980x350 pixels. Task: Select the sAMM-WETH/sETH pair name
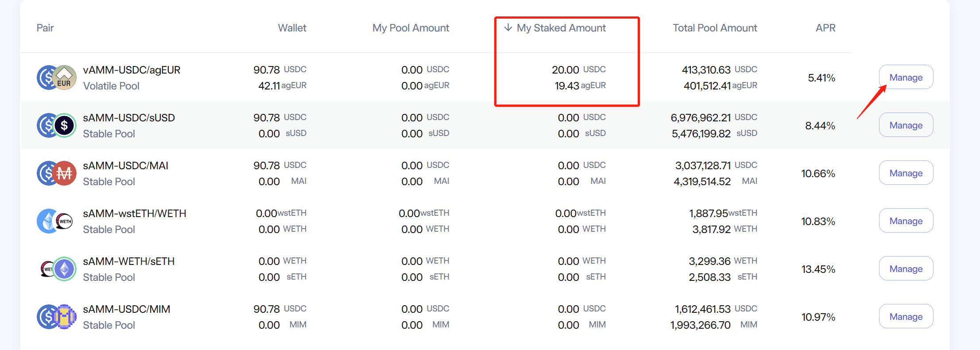pyautogui.click(x=128, y=261)
